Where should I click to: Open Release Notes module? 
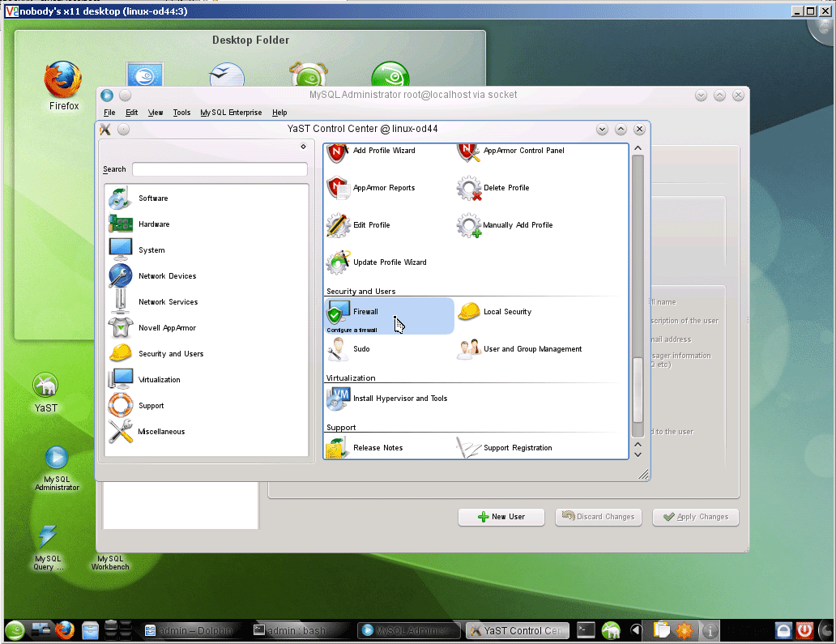(365, 448)
